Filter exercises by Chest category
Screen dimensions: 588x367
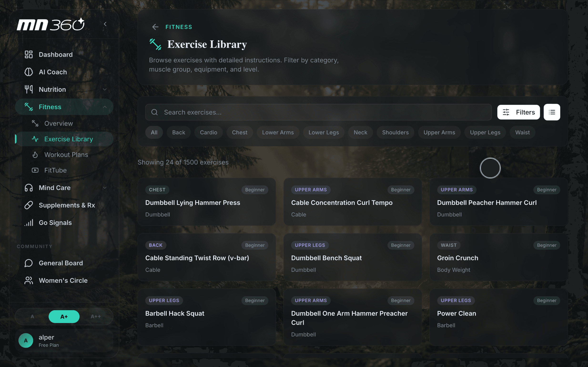[x=239, y=133]
